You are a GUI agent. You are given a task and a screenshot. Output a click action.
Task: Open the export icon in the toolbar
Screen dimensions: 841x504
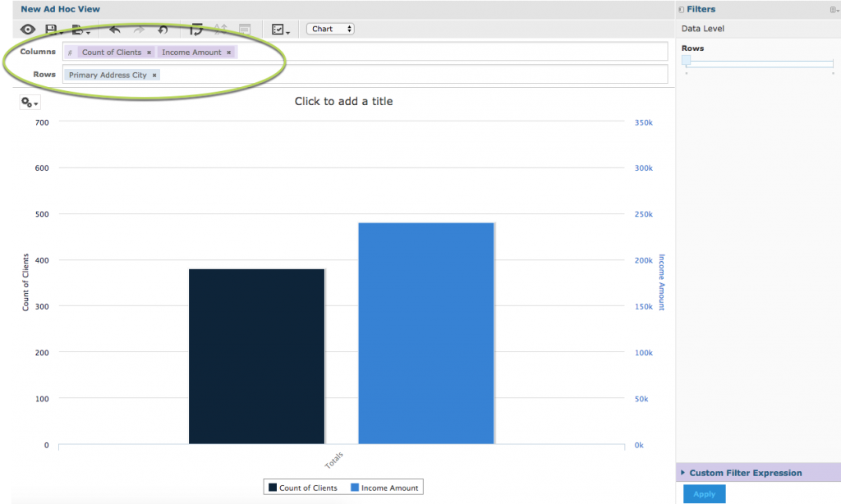(x=76, y=29)
